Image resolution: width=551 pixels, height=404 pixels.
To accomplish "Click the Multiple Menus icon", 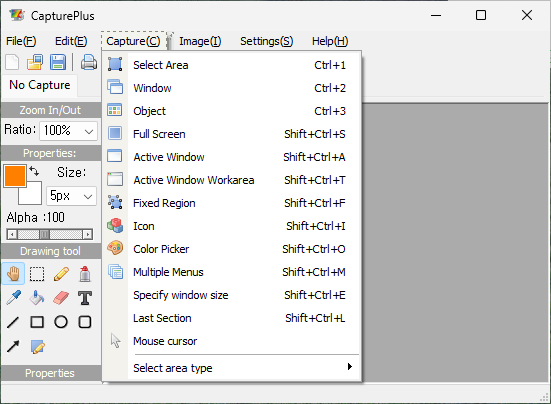I will point(115,272).
